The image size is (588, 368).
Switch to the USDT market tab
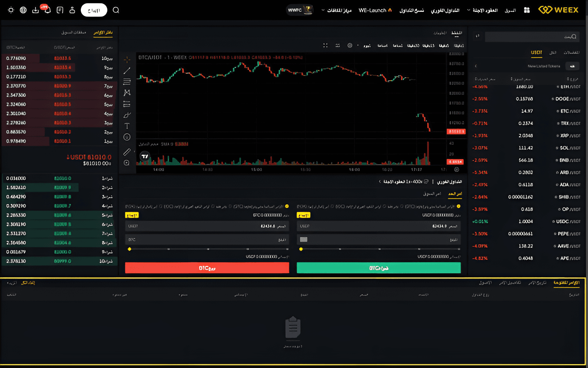coord(536,53)
